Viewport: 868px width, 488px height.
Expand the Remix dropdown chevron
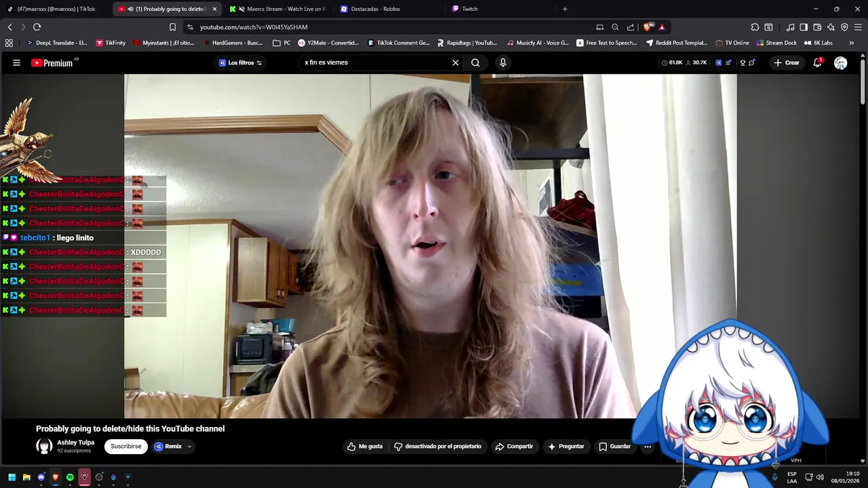click(189, 447)
